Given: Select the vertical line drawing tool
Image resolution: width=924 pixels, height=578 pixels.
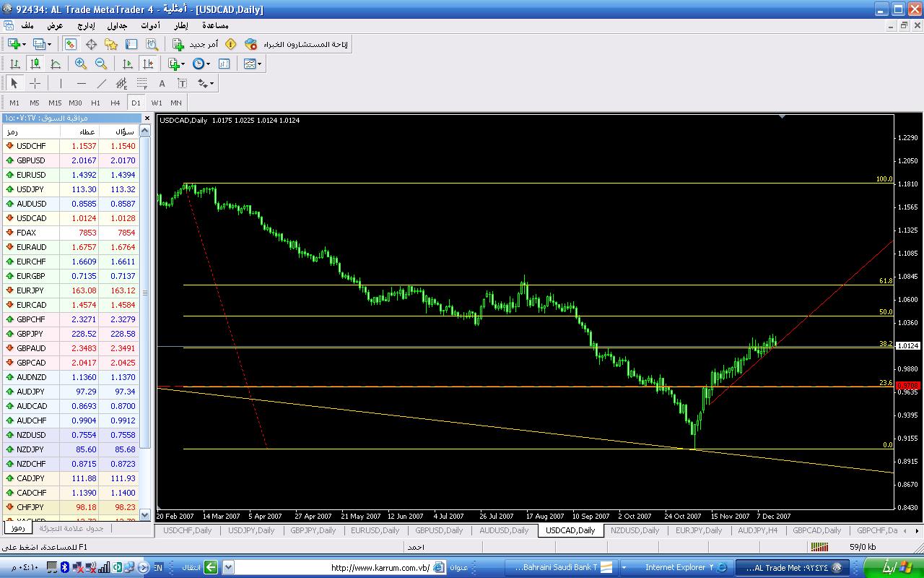Looking at the screenshot, I should [x=61, y=83].
